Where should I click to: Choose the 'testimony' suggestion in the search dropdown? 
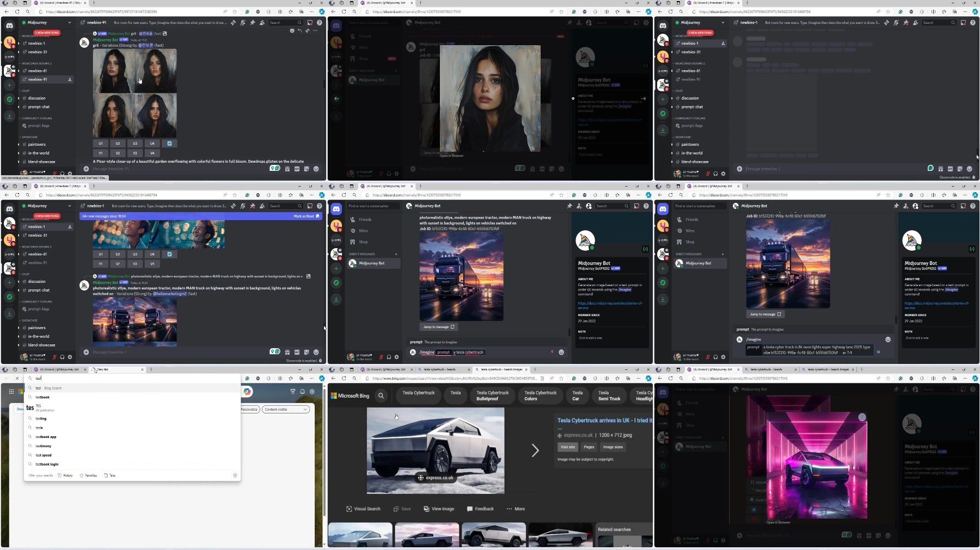pyautogui.click(x=132, y=446)
